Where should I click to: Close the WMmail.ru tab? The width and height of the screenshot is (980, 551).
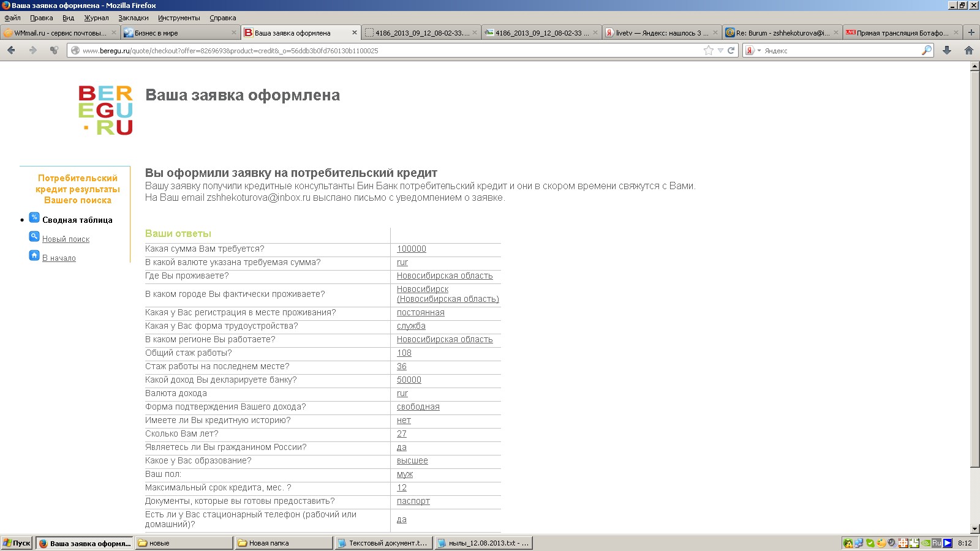[x=113, y=33]
